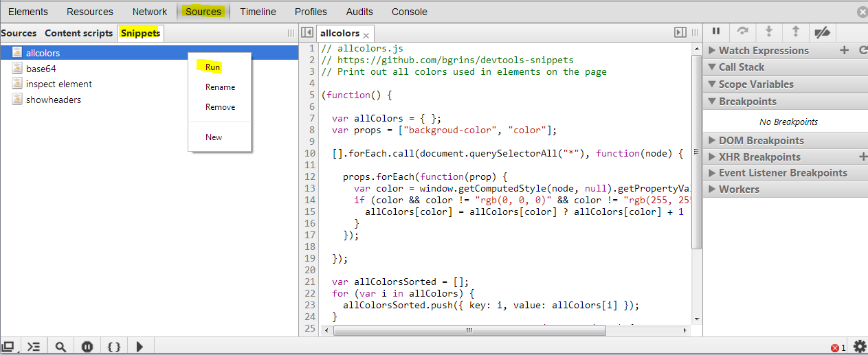Select the Sources panel tab
Viewport: 868px width, 355px height.
pos(203,12)
